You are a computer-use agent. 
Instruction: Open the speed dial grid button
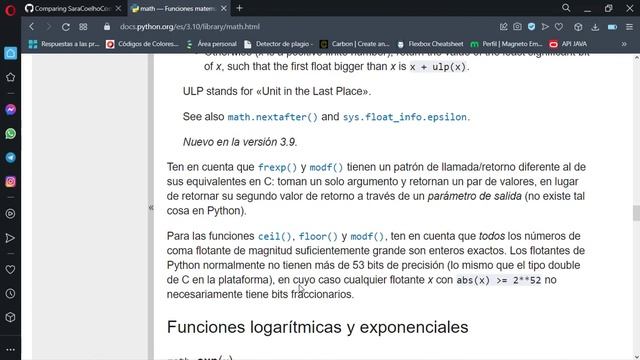pyautogui.click(x=83, y=27)
